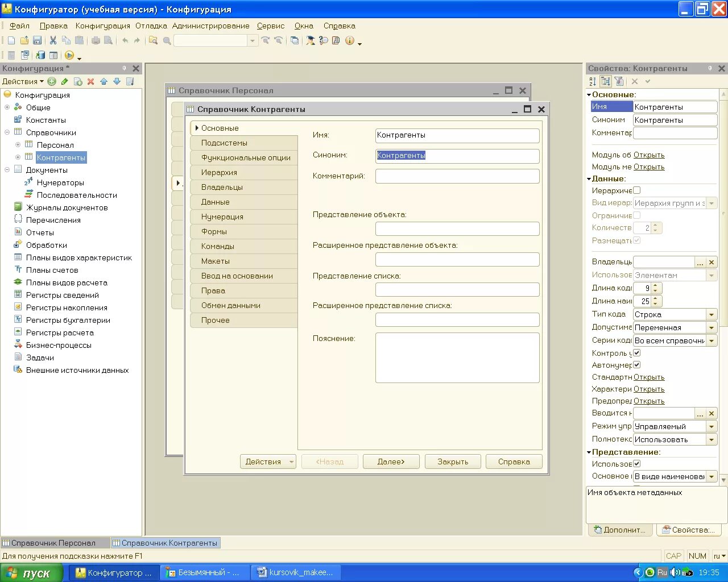The height and width of the screenshot is (582, 728).
Task: Toggle the Контроль уникальности checkbox
Action: tap(637, 353)
